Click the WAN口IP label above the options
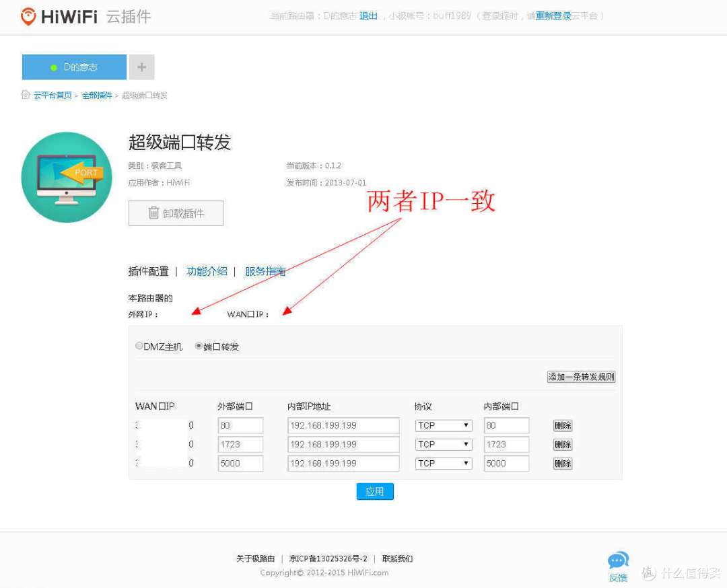This screenshot has height=588, width=727. click(x=248, y=314)
